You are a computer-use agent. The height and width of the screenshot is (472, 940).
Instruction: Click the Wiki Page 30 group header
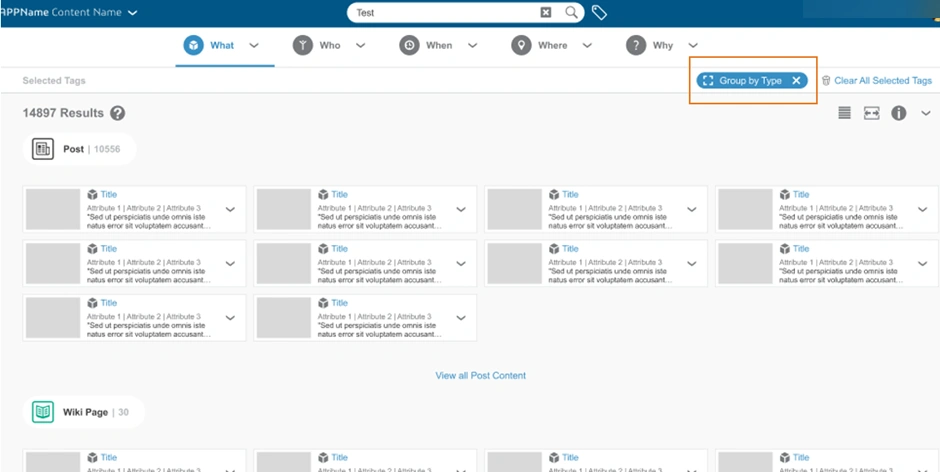83,412
